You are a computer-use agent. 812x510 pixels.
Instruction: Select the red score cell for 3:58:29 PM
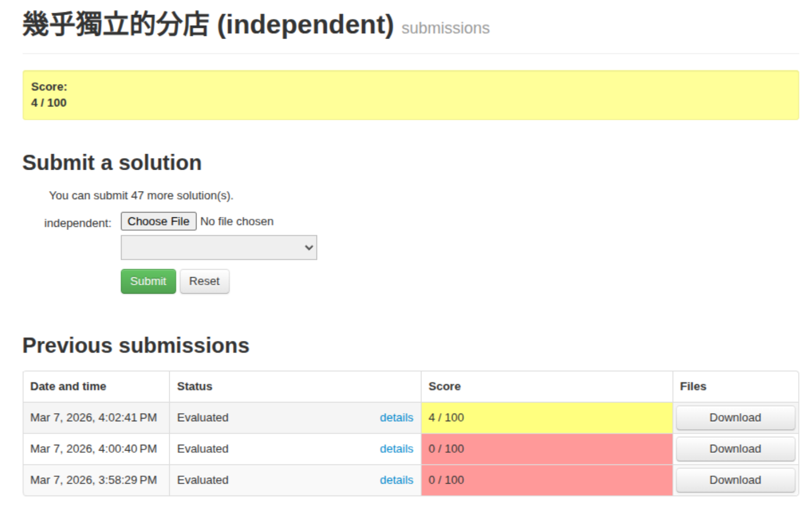pyautogui.click(x=546, y=481)
